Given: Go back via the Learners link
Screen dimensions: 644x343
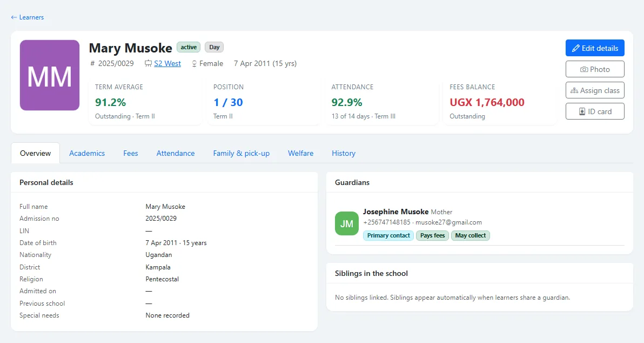Looking at the screenshot, I should 27,17.
